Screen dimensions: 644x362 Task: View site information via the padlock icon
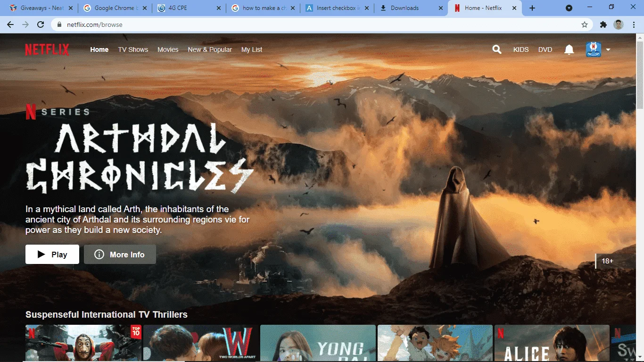pyautogui.click(x=59, y=25)
